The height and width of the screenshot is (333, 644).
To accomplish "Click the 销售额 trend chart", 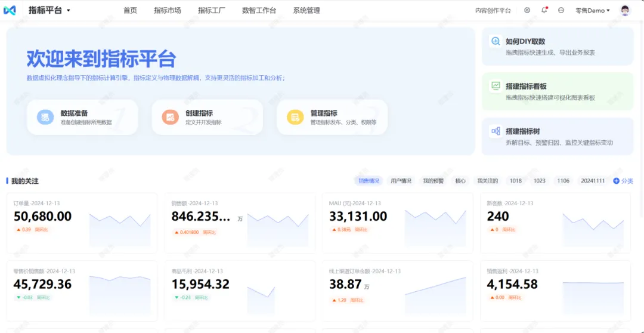I will [x=278, y=229].
